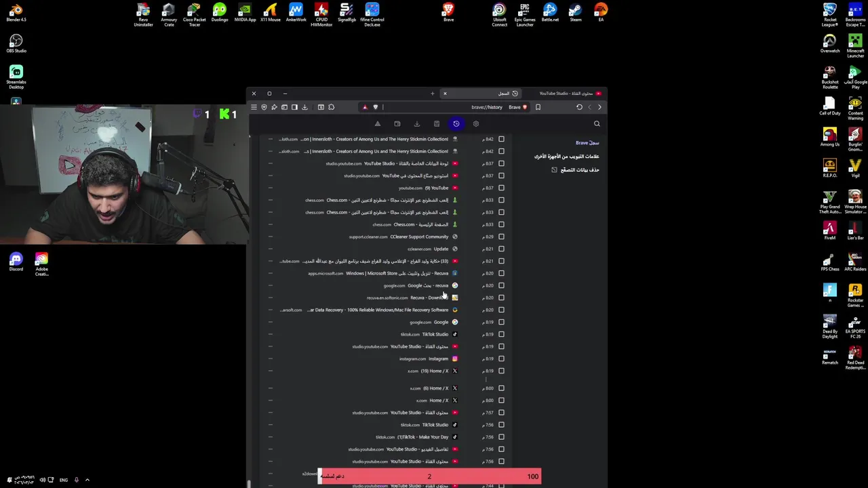Image resolution: width=868 pixels, height=488 pixels.
Task: Open the more-actions menu for the Google - recuva search entry
Action: pyautogui.click(x=270, y=285)
